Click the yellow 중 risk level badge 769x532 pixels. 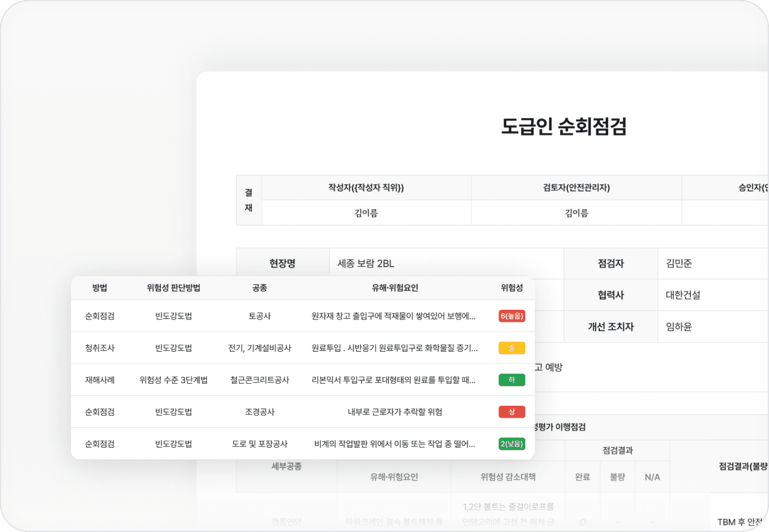point(511,348)
